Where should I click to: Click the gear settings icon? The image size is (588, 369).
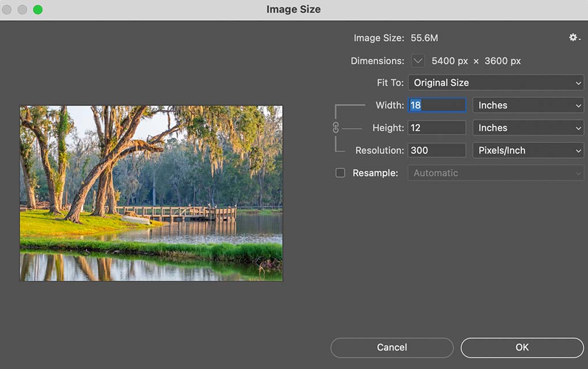click(x=572, y=37)
